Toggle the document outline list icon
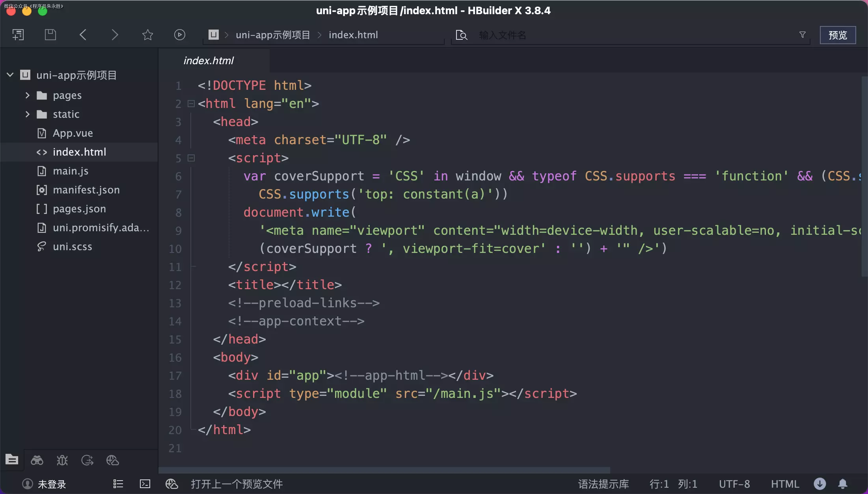This screenshot has height=494, width=868. click(x=118, y=484)
